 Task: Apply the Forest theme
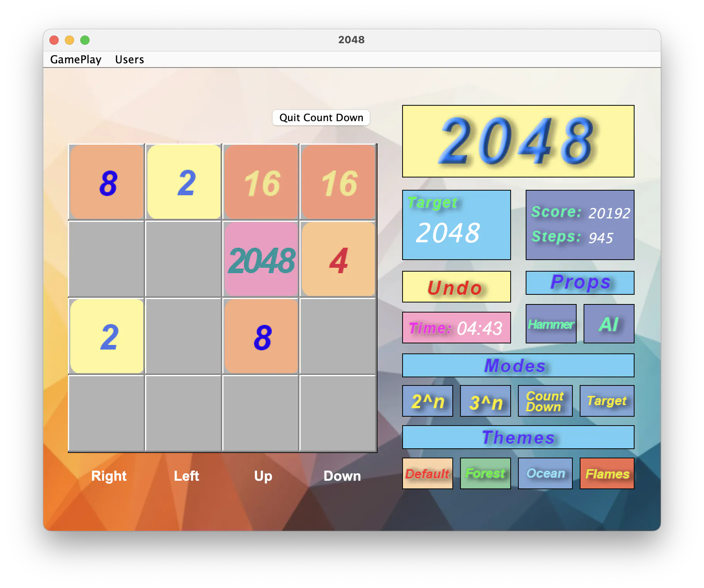pos(485,473)
